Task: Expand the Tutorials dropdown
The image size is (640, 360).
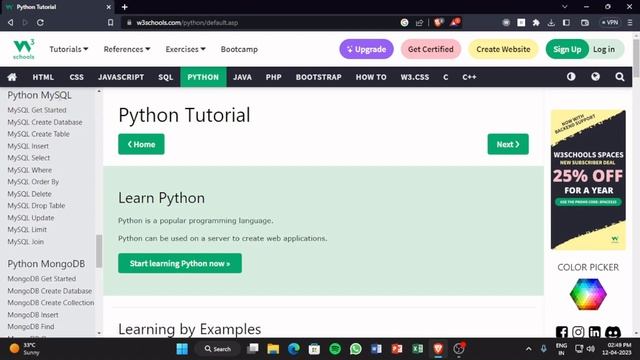Action: coord(69,49)
